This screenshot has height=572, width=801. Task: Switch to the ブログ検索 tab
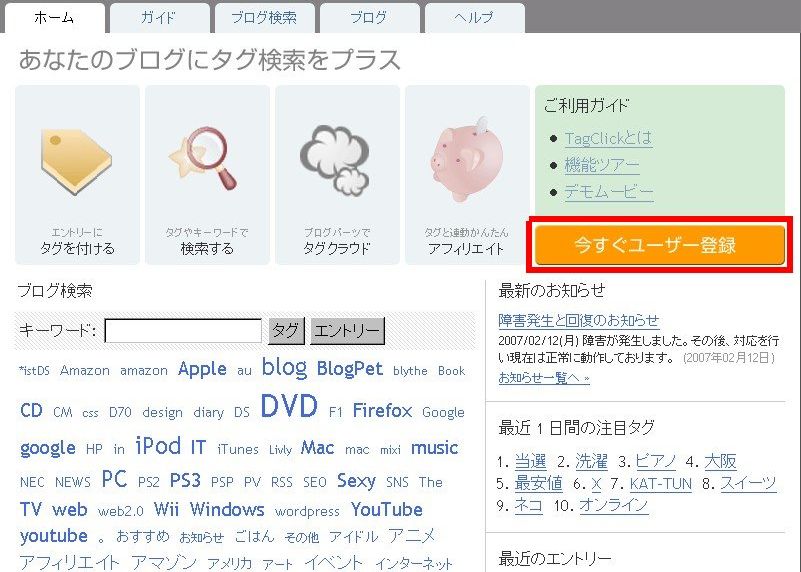264,18
